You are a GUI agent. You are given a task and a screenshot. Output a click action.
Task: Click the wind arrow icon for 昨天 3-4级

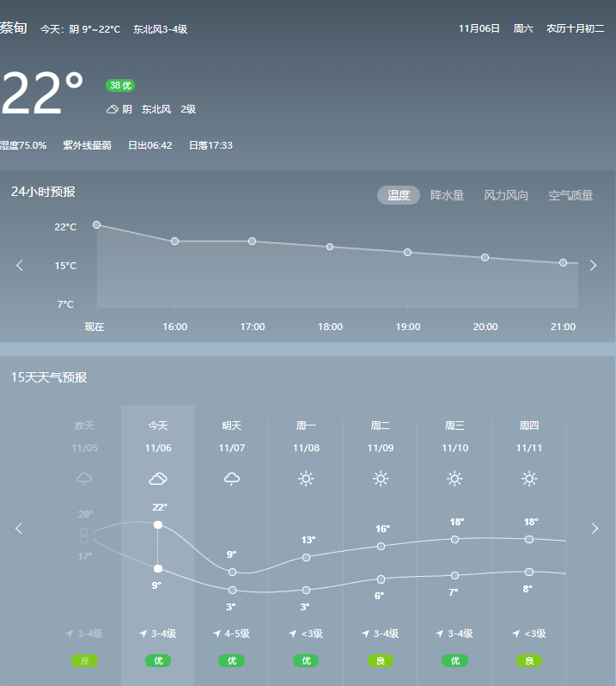point(69,633)
